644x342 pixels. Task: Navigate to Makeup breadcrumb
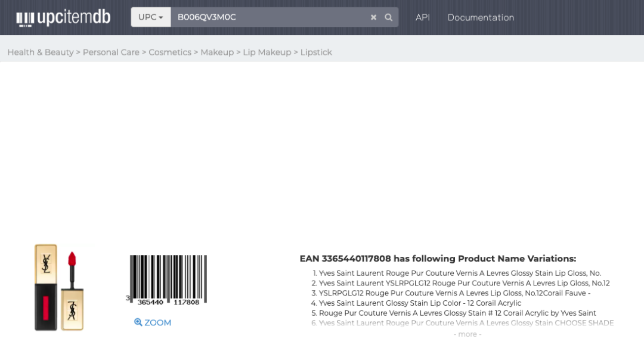coord(217,52)
